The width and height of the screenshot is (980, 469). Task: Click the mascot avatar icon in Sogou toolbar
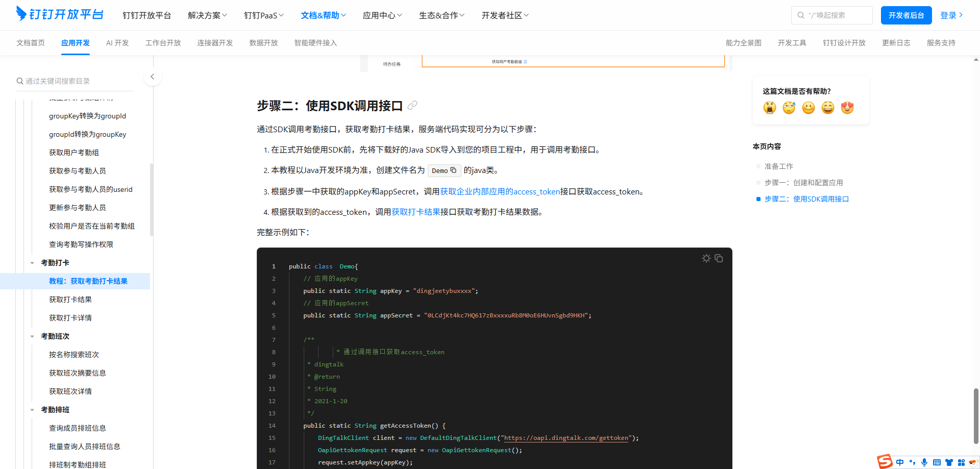tap(973, 462)
